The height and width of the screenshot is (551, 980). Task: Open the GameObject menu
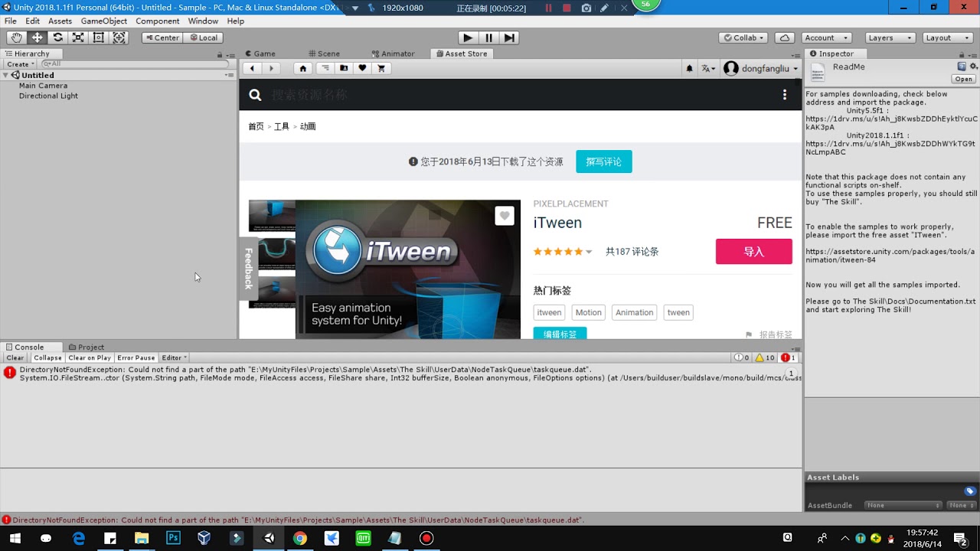104,21
